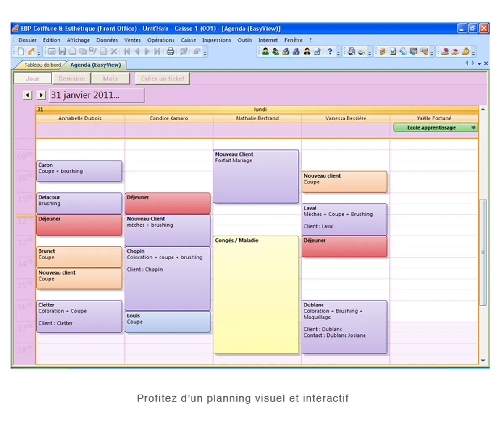Select the Agenda (EasyView) tab
The width and height of the screenshot is (504, 432).
click(x=95, y=65)
